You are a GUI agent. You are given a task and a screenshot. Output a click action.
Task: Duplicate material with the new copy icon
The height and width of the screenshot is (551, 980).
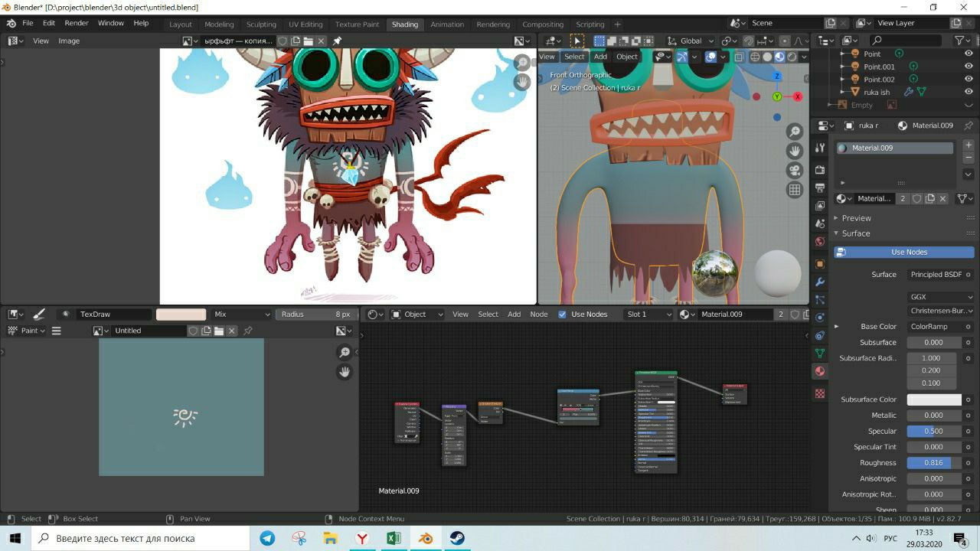click(929, 198)
